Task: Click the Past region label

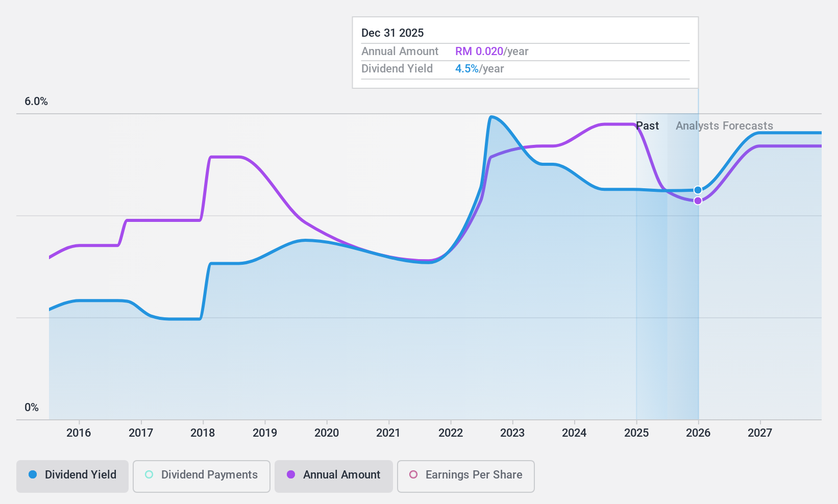Action: pos(648,126)
